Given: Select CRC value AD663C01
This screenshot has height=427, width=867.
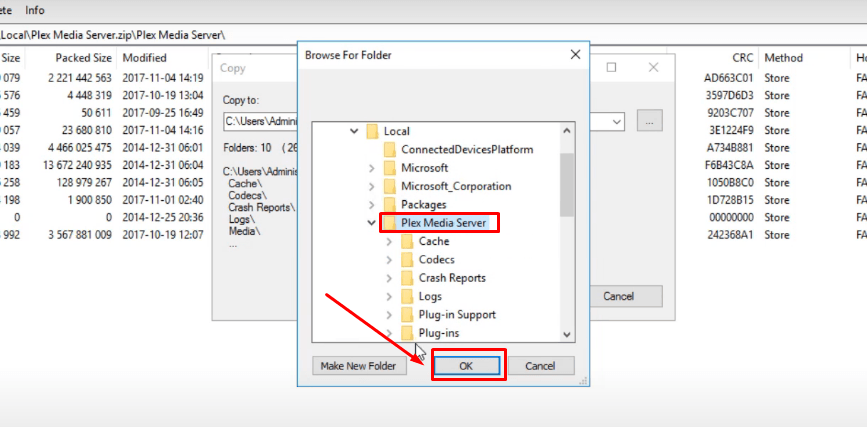Looking at the screenshot, I should point(729,78).
